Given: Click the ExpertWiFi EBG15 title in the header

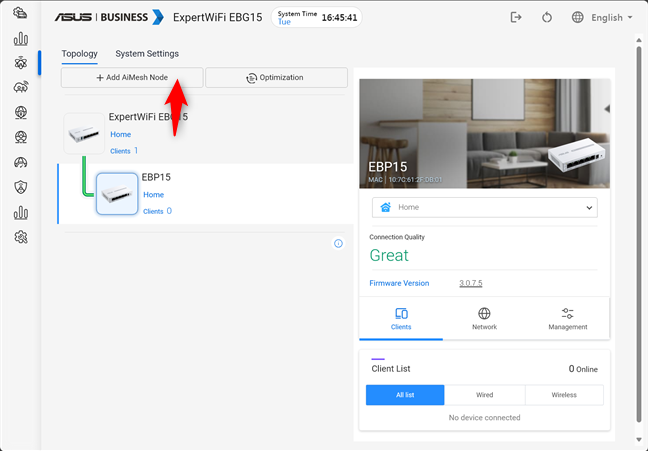Looking at the screenshot, I should 217,17.
